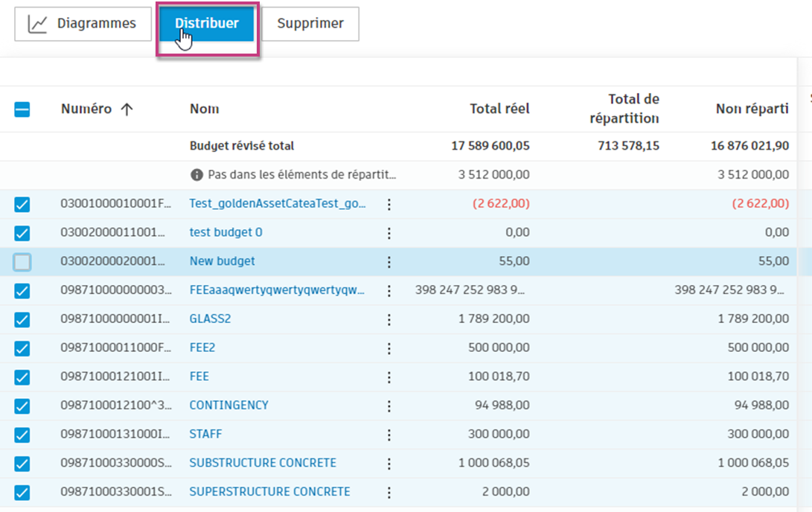Open more options for SUPERSTRUCTURE CONCRETE row
The image size is (812, 512).
click(389, 493)
